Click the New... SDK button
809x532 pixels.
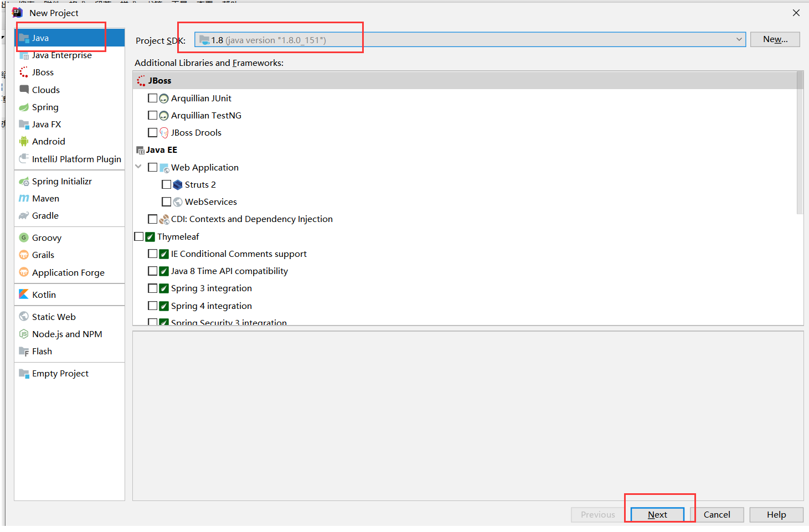pyautogui.click(x=775, y=39)
